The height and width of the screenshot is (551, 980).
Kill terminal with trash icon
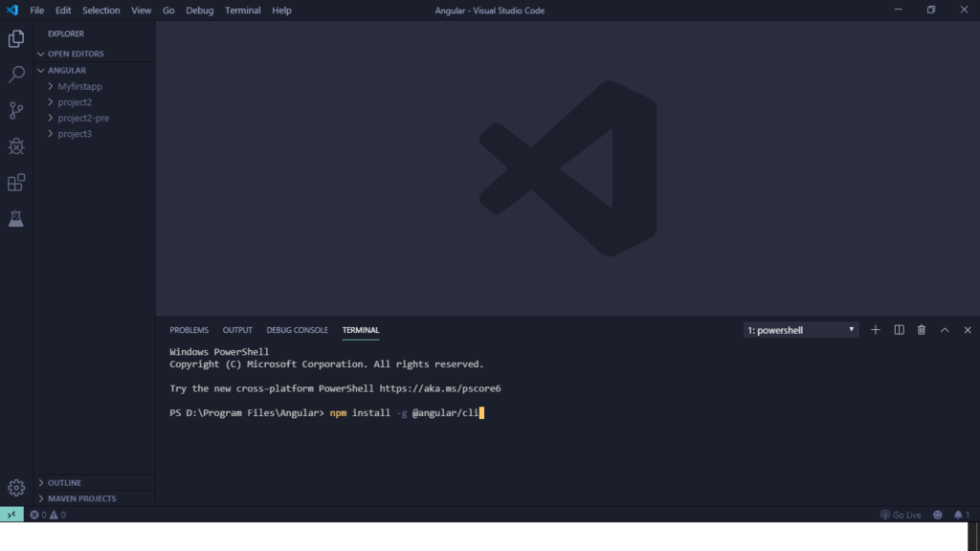pos(922,330)
